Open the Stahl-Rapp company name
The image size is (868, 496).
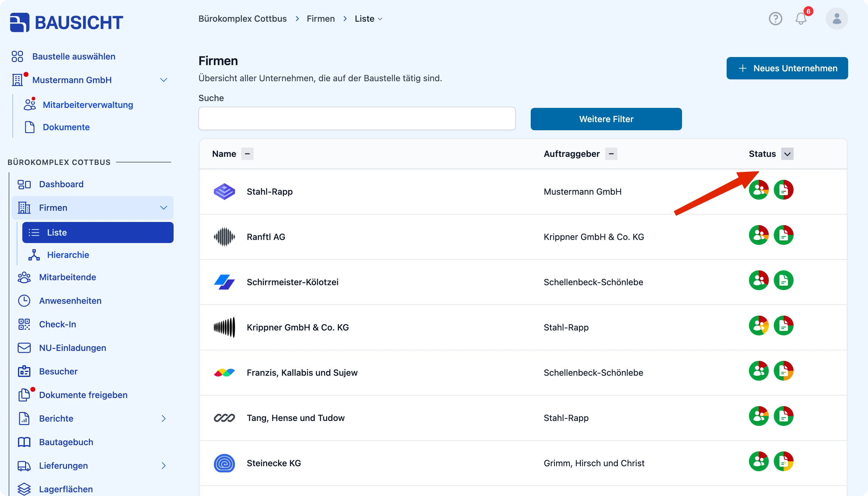269,192
